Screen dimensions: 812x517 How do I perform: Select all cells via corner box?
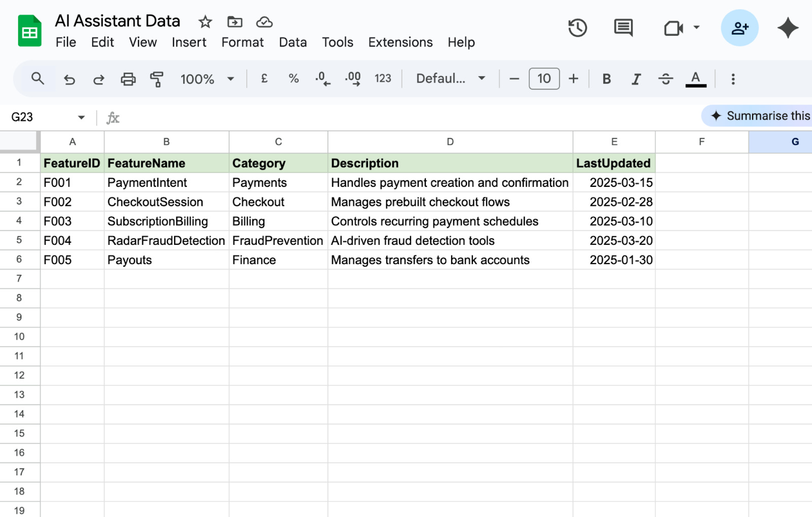19,142
